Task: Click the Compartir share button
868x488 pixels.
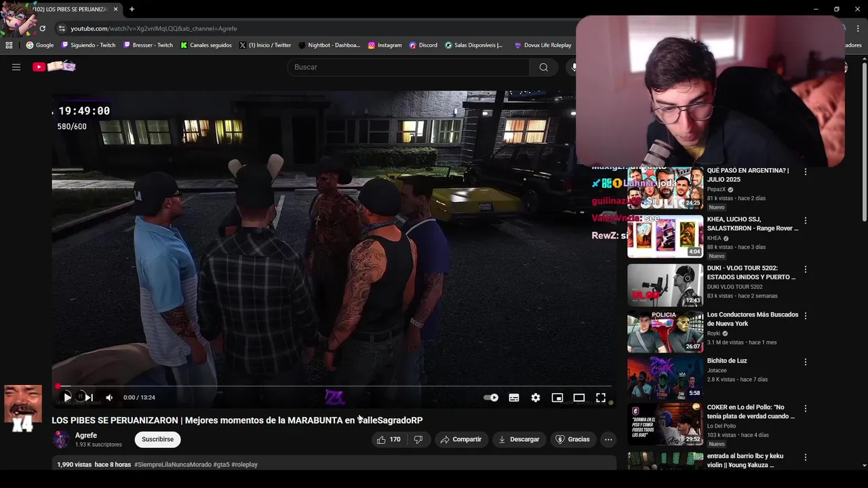Action: 461,439
